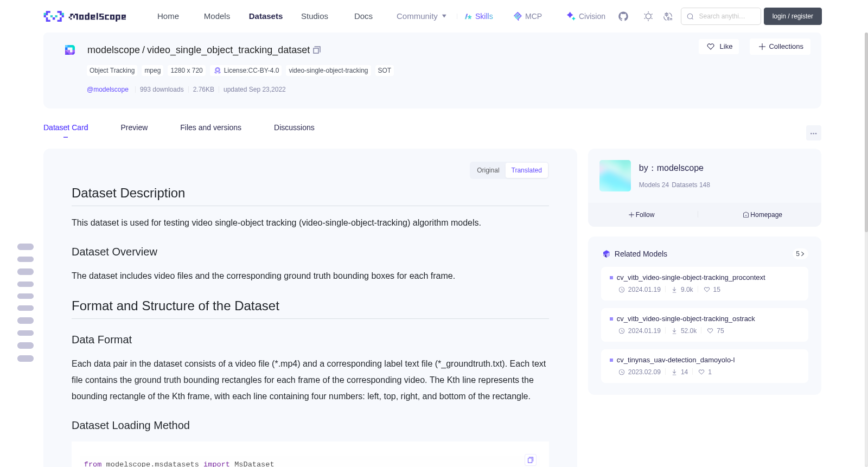The image size is (868, 467).
Task: Switch to Files and versions tab
Action: (x=210, y=127)
